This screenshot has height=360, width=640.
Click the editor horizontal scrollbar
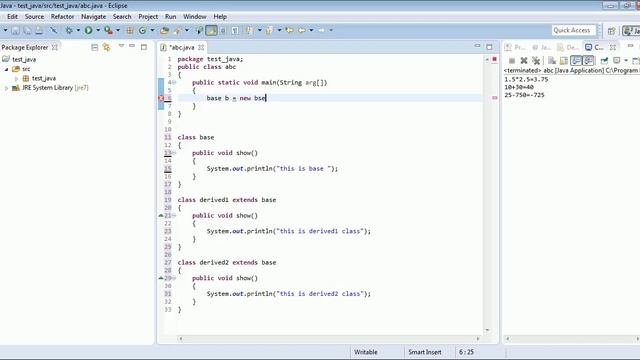click(329, 338)
